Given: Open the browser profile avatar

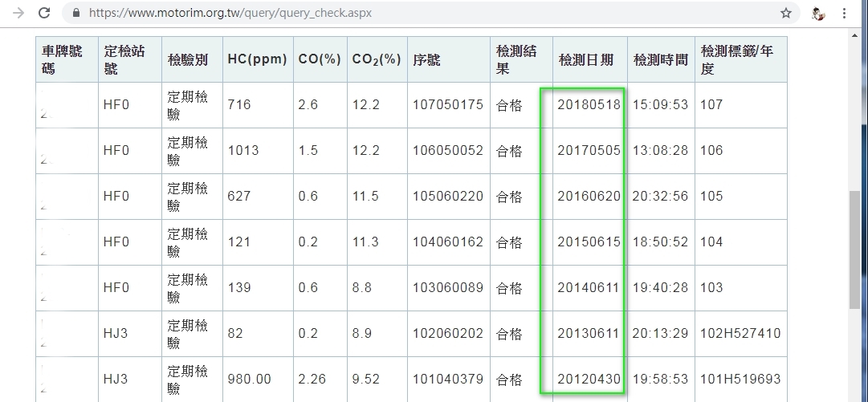Looking at the screenshot, I should tap(818, 13).
